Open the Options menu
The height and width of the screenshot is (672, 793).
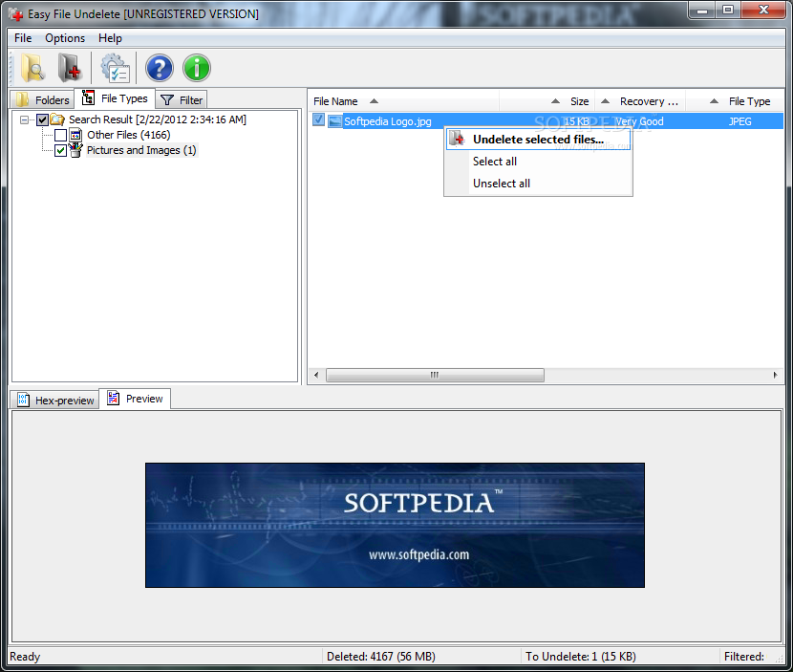click(x=65, y=38)
